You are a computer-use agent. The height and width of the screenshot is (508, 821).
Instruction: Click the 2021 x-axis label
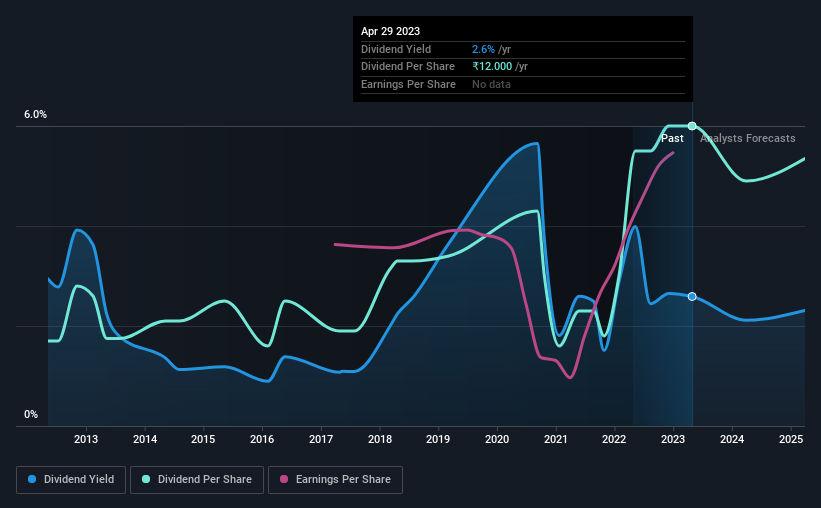pos(556,439)
